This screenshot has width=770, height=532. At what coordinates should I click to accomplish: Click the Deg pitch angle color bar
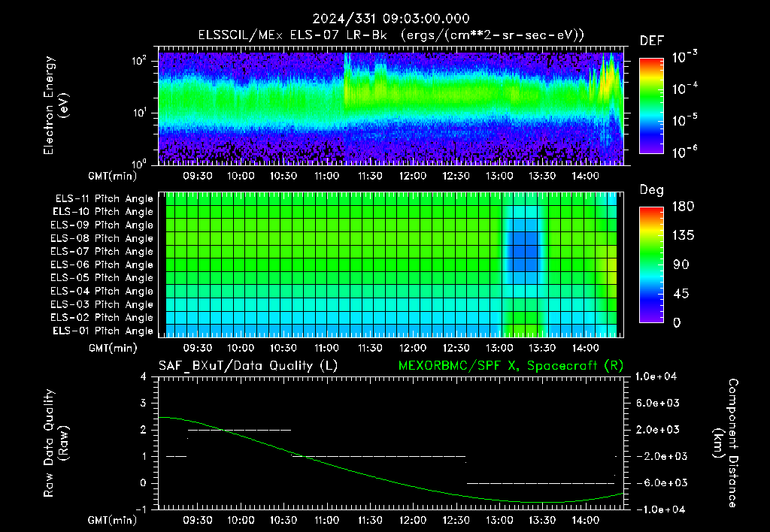click(x=651, y=264)
